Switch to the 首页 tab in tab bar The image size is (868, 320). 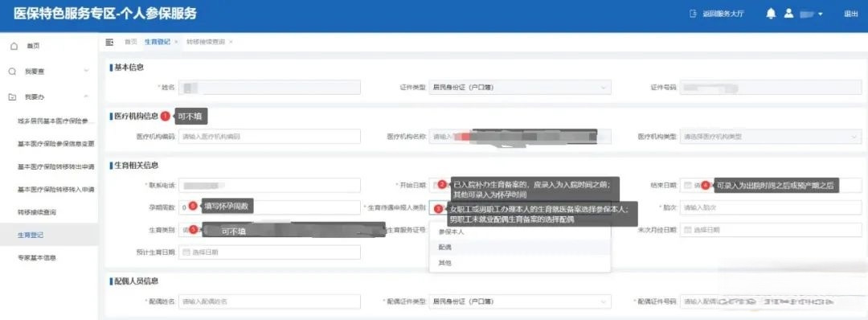click(x=131, y=42)
